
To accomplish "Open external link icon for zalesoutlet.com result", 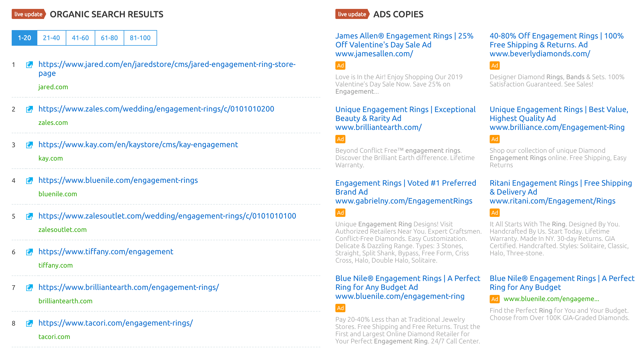I will click(x=29, y=216).
